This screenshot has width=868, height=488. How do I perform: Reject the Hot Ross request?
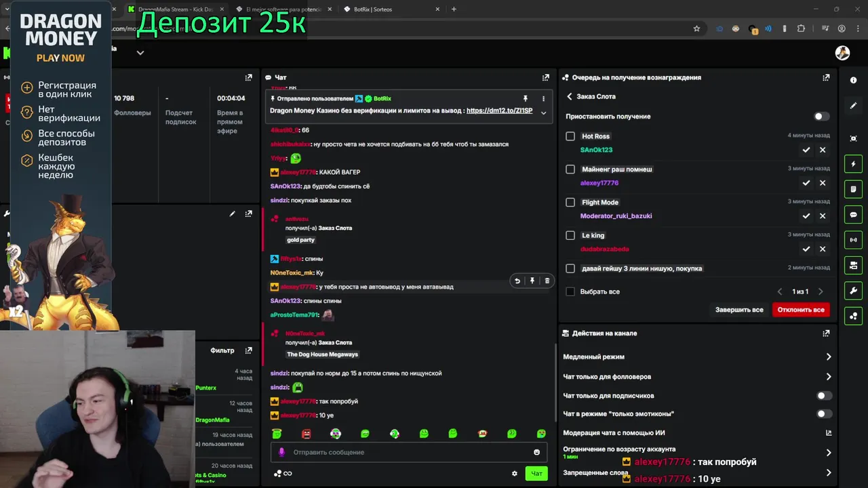(x=823, y=150)
